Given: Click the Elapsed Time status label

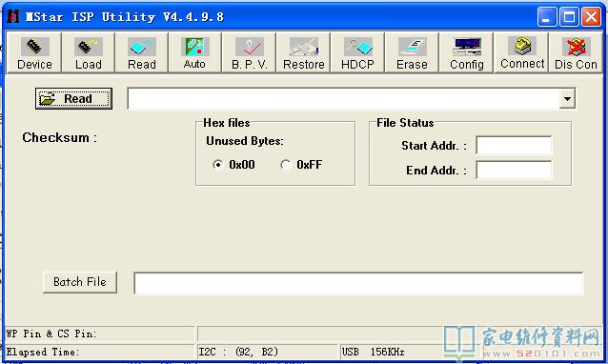Looking at the screenshot, I should coord(99,352).
